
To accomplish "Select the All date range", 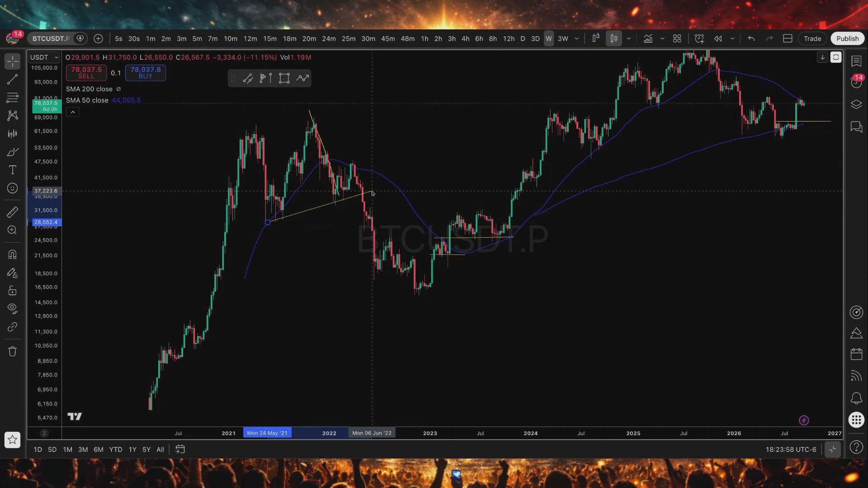I will click(160, 450).
